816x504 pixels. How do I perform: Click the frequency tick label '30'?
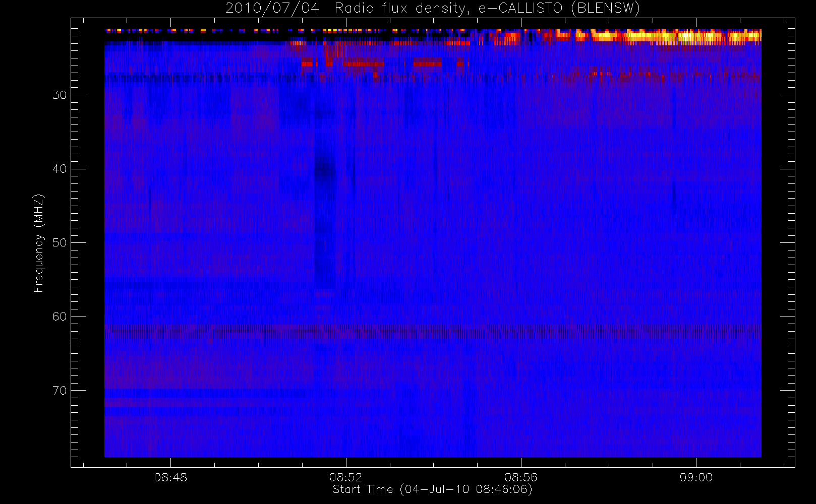[x=60, y=95]
